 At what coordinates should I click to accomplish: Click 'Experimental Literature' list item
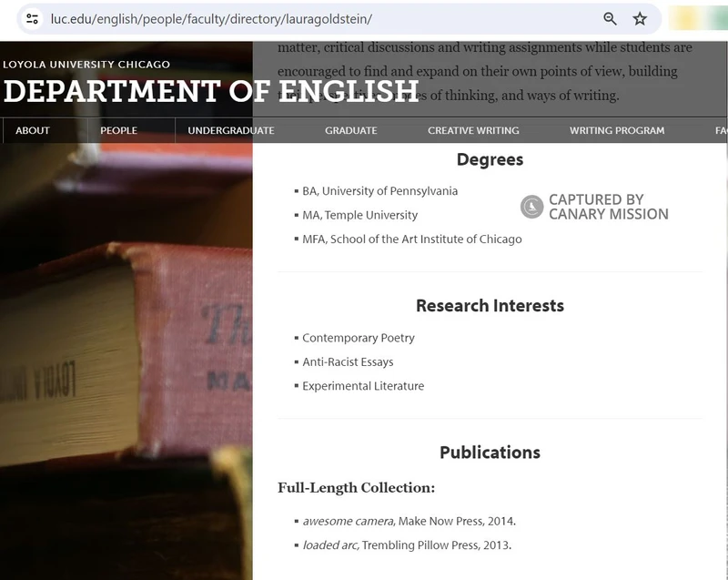pyautogui.click(x=363, y=386)
